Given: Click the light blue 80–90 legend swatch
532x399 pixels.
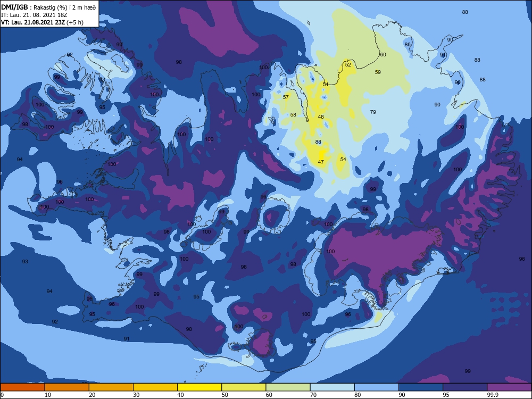Looking at the screenshot, I should click(377, 387).
